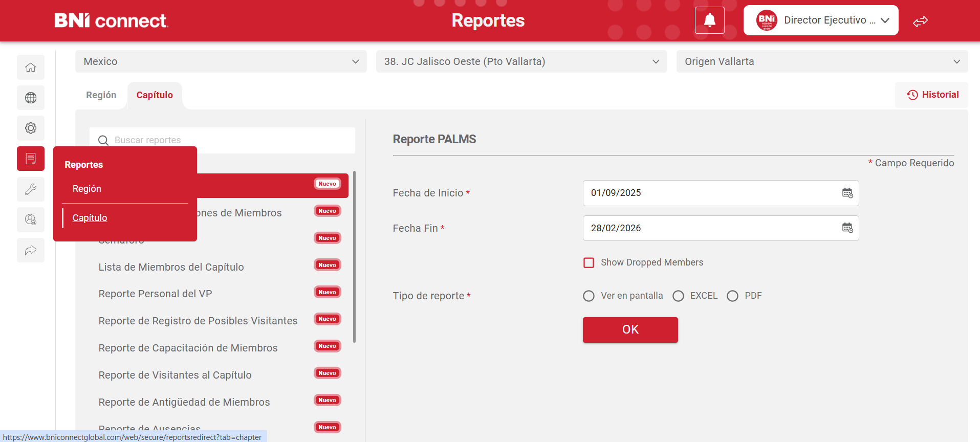Switch to the Región tab
This screenshot has width=980, height=442.
(x=101, y=95)
